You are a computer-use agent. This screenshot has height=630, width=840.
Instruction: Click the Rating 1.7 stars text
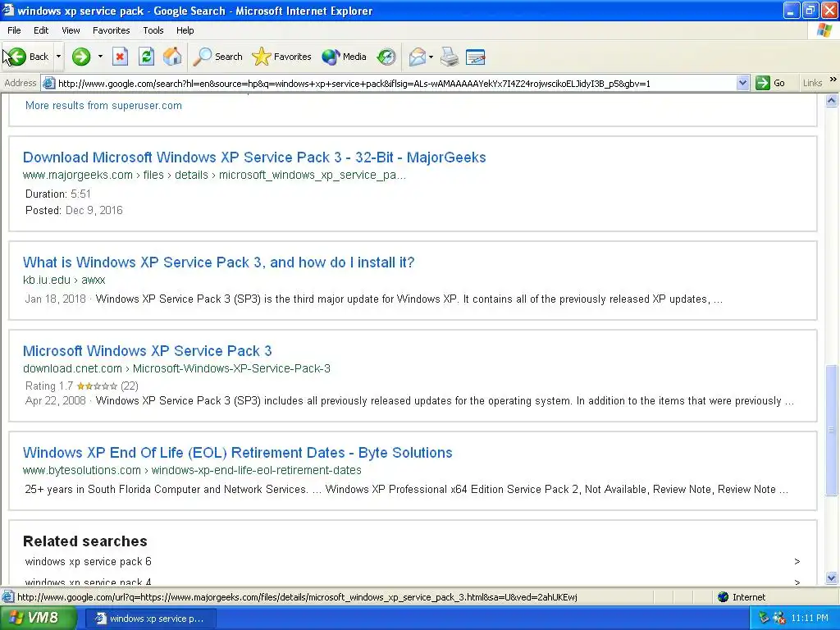click(x=81, y=386)
